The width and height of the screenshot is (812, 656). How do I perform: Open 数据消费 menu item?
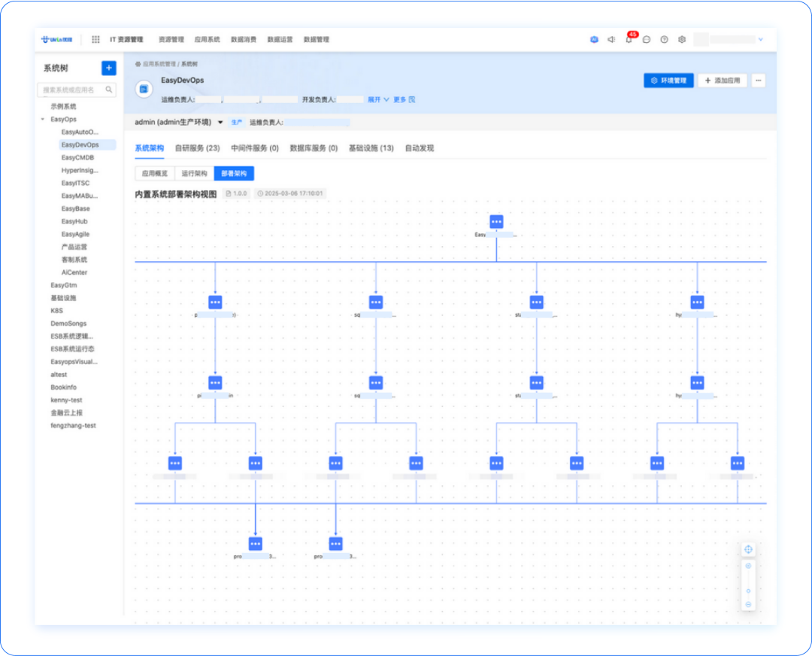point(244,39)
